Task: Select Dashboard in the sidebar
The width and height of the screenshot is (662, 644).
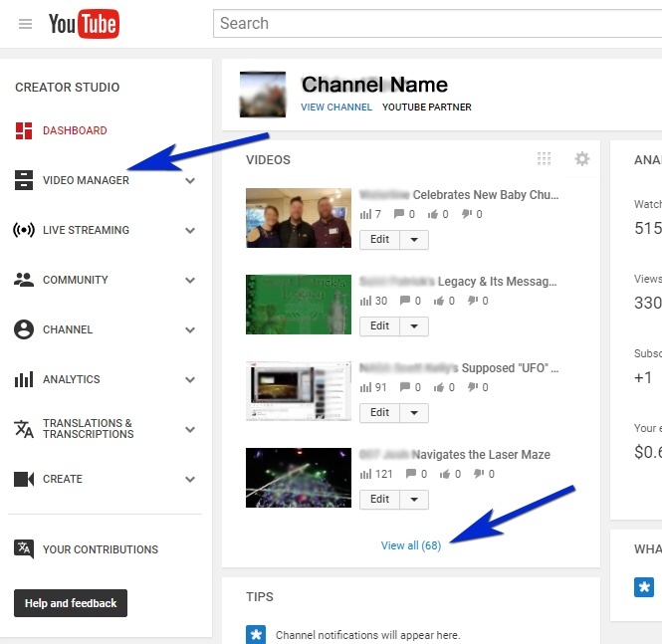Action: pyautogui.click(x=75, y=130)
